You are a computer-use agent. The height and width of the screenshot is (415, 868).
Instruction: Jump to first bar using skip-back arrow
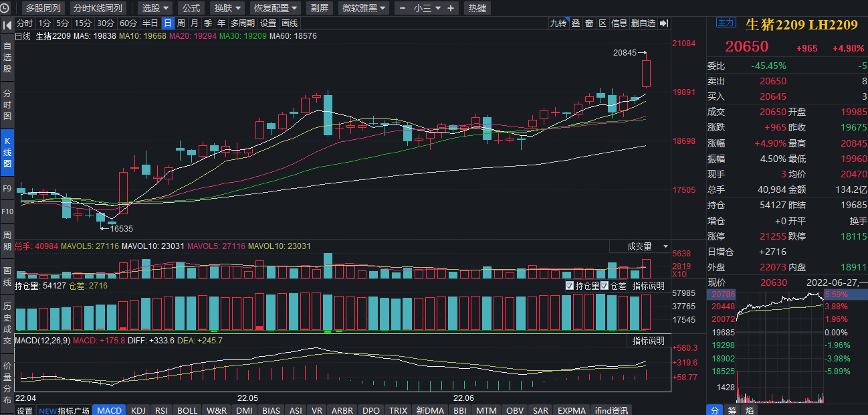[x=7, y=25]
